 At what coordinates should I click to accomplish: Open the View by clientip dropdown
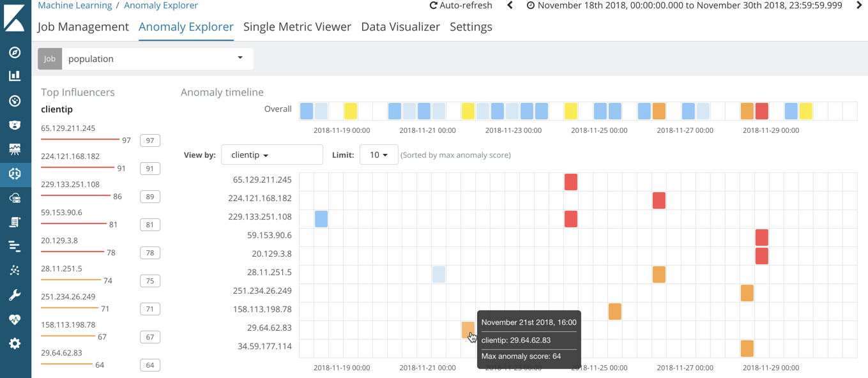tap(271, 155)
